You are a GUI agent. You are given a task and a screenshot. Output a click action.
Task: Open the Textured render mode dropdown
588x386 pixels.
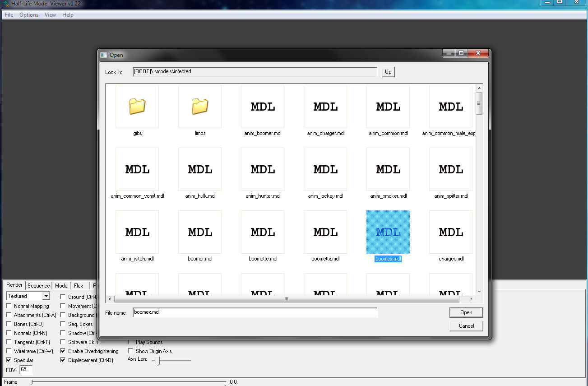click(x=28, y=296)
